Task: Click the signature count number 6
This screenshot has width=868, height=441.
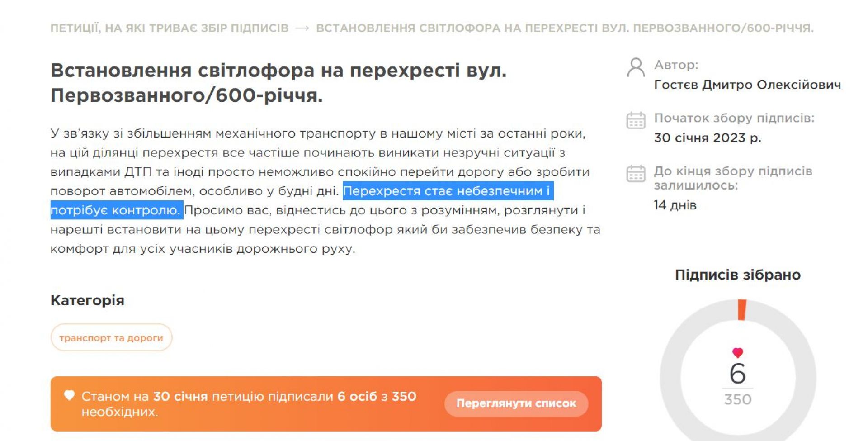Action: [x=737, y=374]
